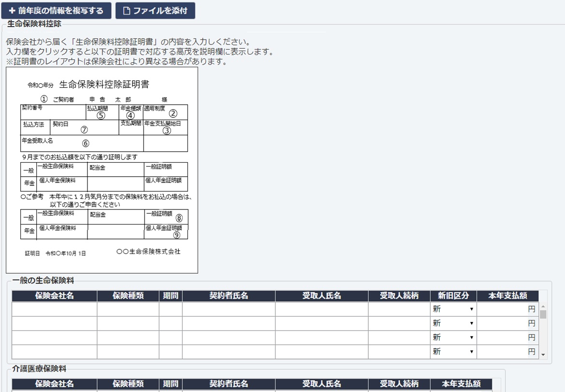The height and width of the screenshot is (392, 565).
Task: Click the 生命保険料控除証明書 sample image
Action: [x=102, y=170]
